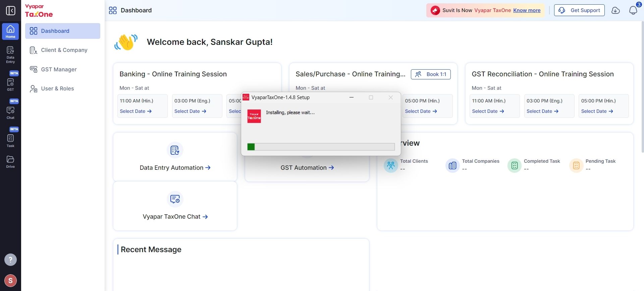The image size is (644, 291).
Task: Open Client & Company menu item
Action: pyautogui.click(x=63, y=50)
